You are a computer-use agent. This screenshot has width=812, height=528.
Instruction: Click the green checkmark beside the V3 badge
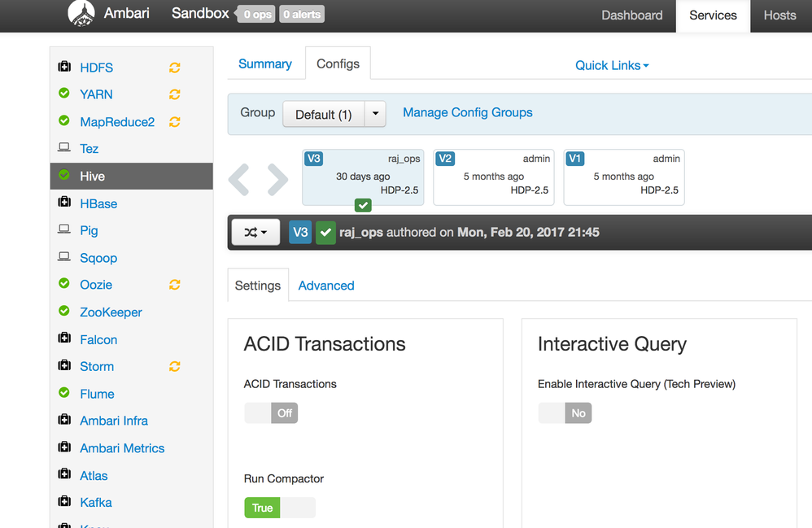(325, 233)
